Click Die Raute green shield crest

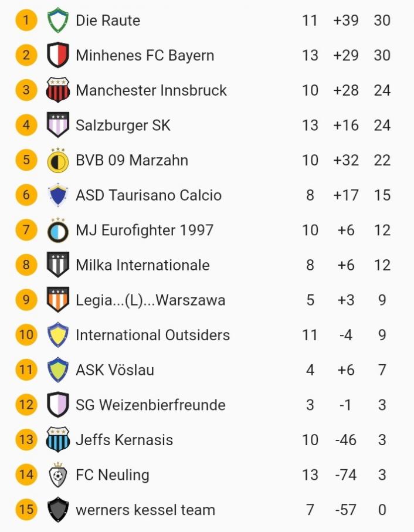pos(58,21)
